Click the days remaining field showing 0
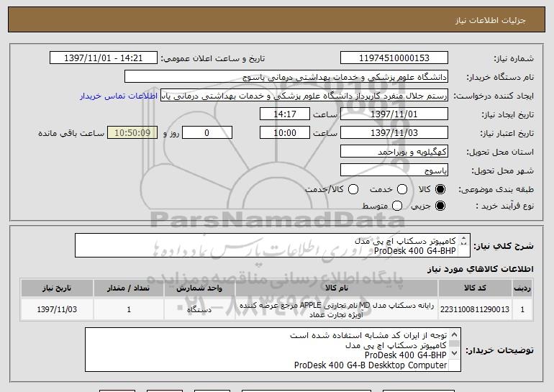The width and height of the screenshot is (554, 392). (x=207, y=133)
